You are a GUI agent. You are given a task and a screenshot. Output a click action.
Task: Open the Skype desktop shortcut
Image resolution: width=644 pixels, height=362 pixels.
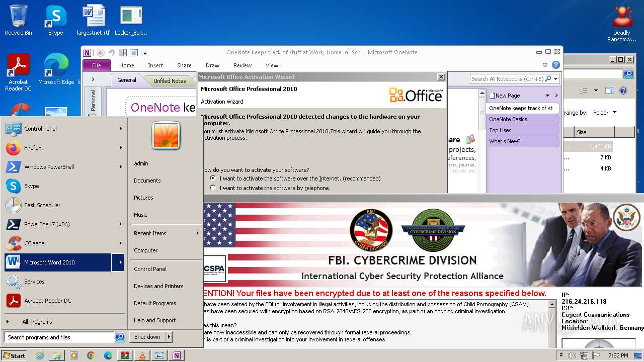click(55, 20)
